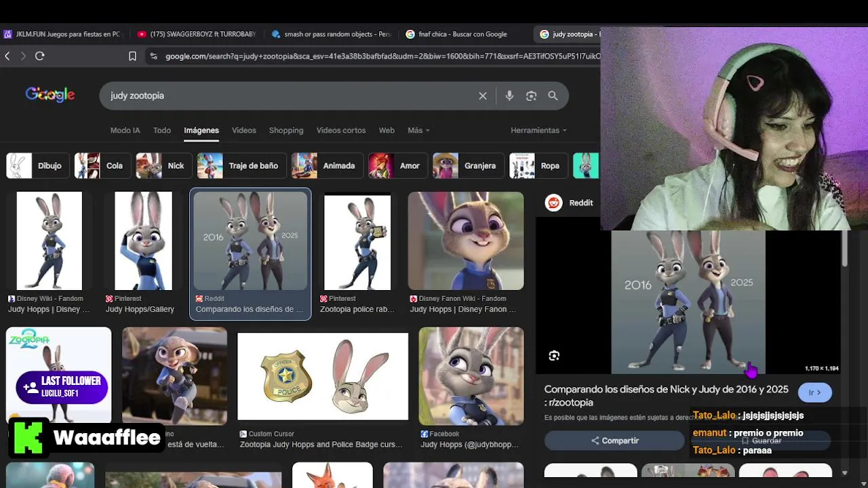868x488 pixels.
Task: Open the Disney Fanon Wiki Judy thumbnail
Action: [x=466, y=241]
